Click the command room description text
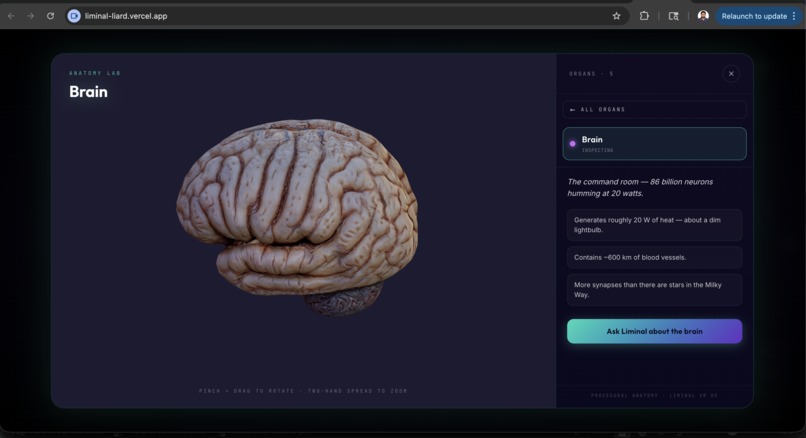This screenshot has width=806, height=438. point(640,188)
